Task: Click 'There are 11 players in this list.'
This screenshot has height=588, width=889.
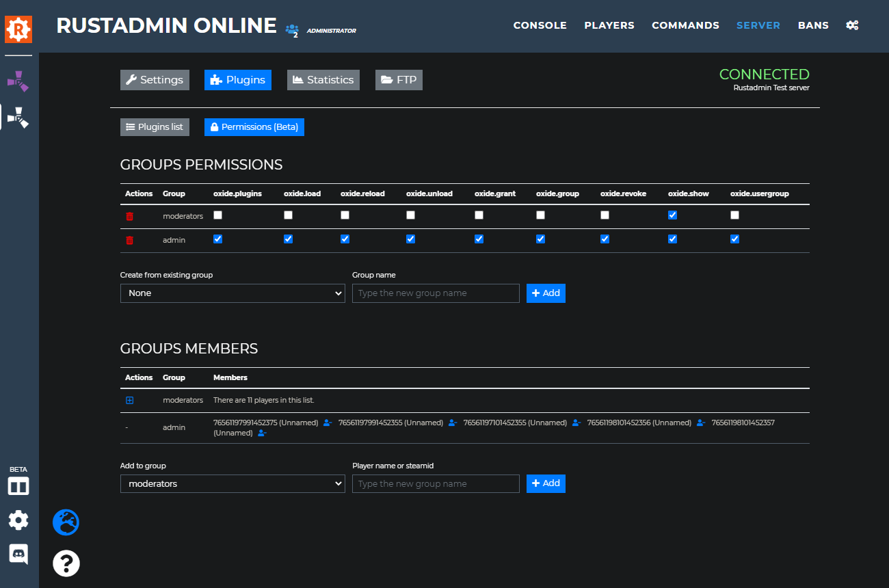Action: point(264,400)
